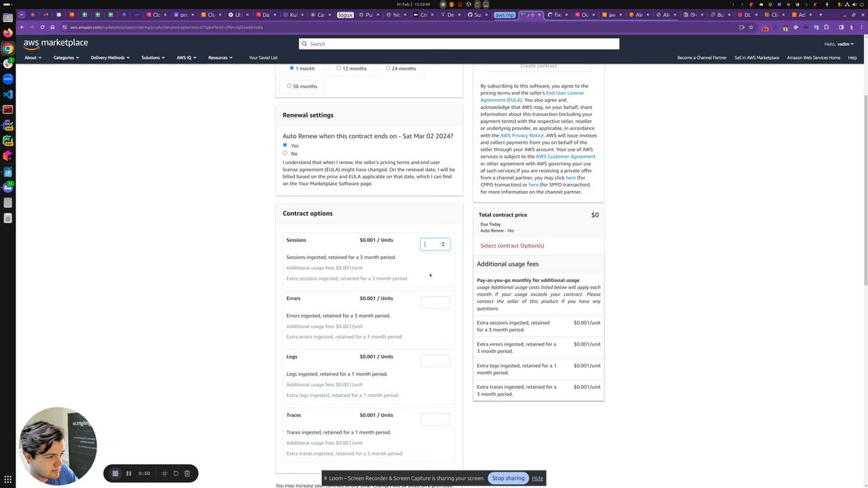The height and width of the screenshot is (488, 868).
Task: Expand the Categories menu
Action: (66, 58)
